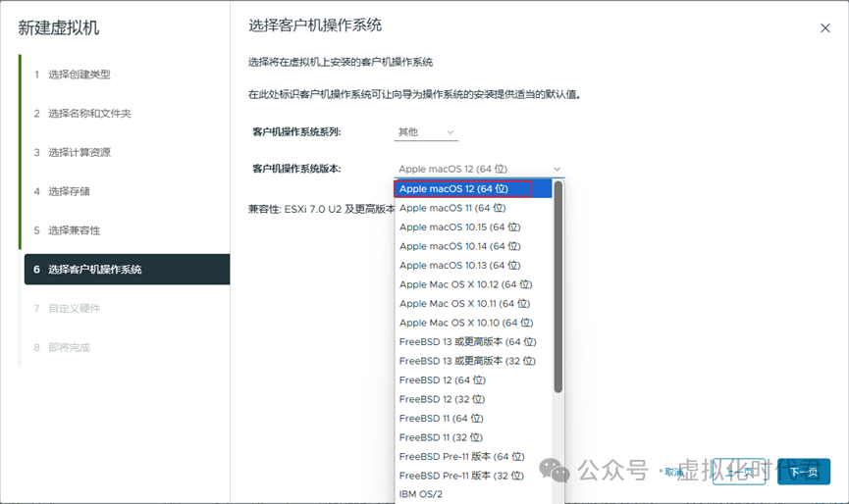Pick Apple macOS 10.13 (64 位)
The height and width of the screenshot is (504, 849).
click(x=473, y=265)
